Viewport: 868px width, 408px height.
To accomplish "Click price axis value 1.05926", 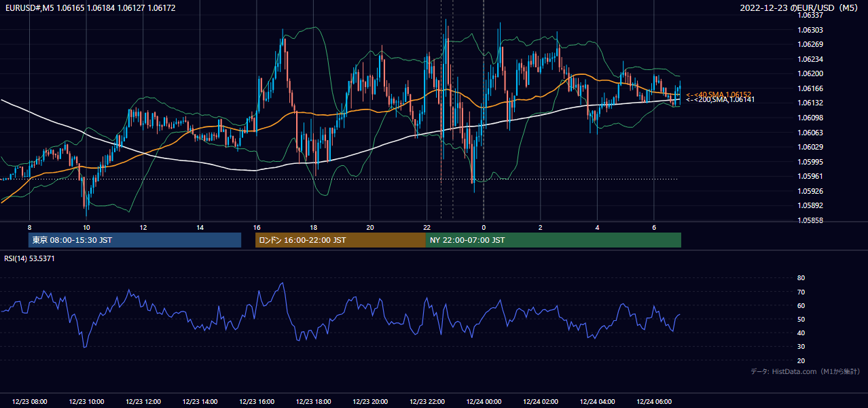I will point(810,191).
